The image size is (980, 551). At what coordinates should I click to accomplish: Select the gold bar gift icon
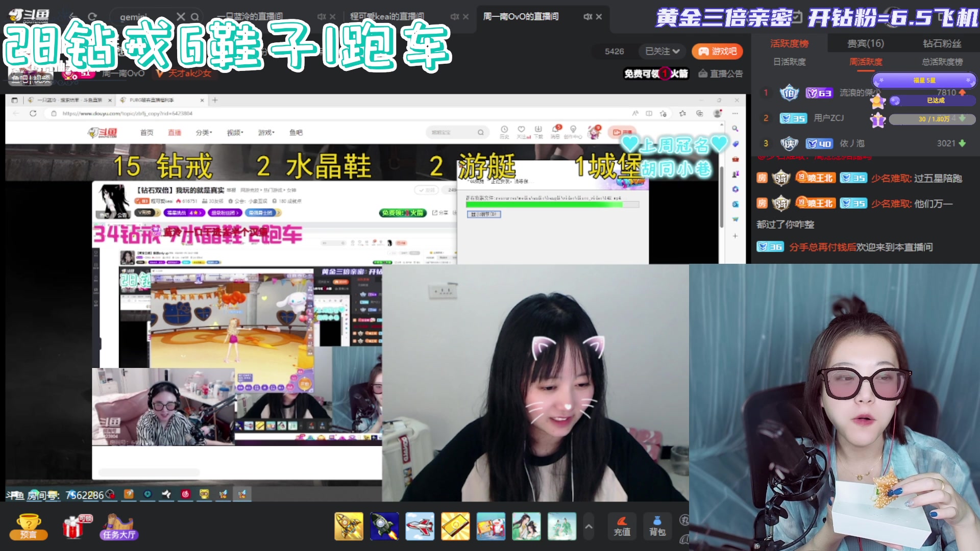pos(456,526)
